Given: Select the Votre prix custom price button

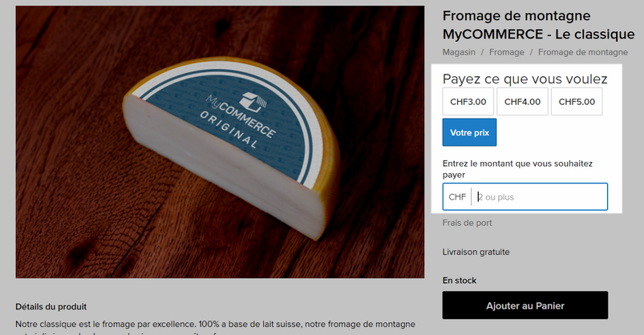Looking at the screenshot, I should point(469,132).
